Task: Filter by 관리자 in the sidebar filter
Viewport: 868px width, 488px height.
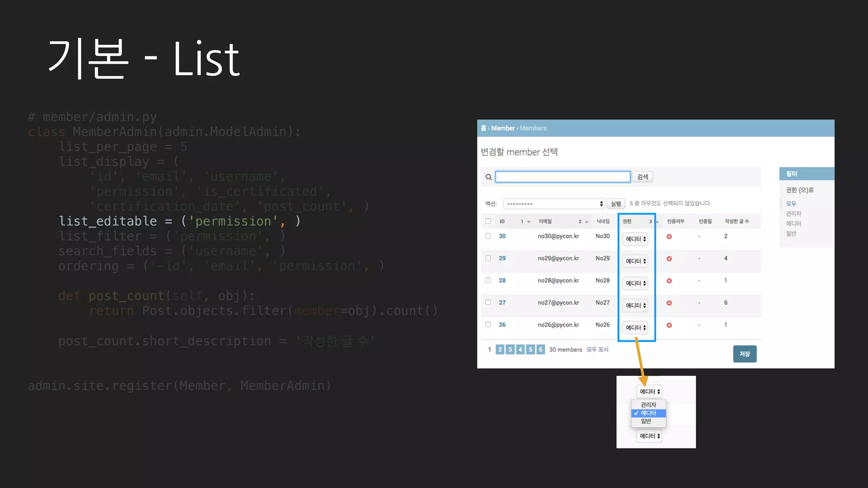Action: coord(793,213)
